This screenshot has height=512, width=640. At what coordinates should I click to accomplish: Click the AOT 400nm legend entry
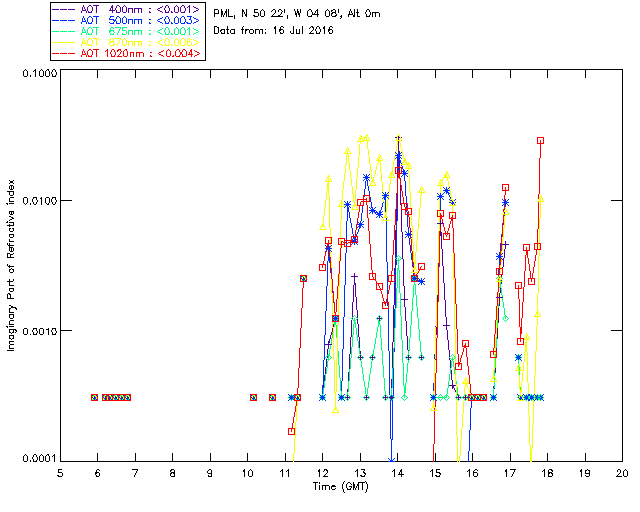(128, 9)
